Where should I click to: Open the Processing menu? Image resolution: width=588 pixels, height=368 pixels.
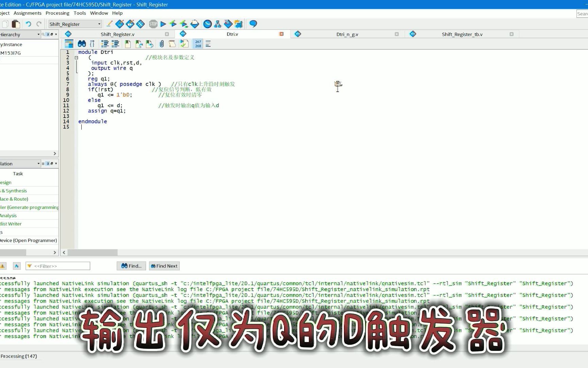pyautogui.click(x=58, y=13)
